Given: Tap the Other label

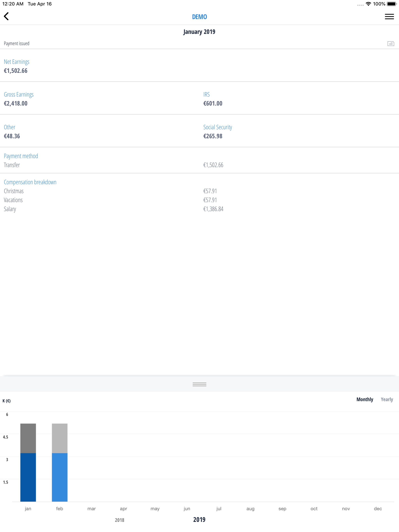Looking at the screenshot, I should pyautogui.click(x=9, y=127).
